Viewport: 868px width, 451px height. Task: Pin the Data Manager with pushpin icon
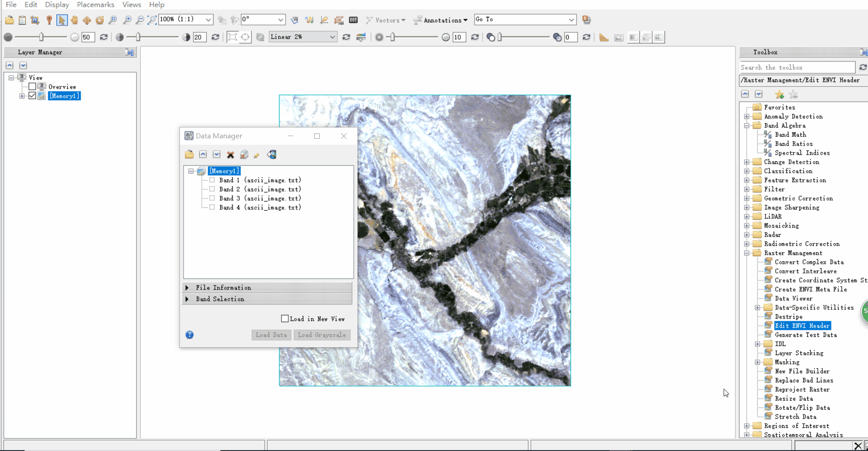pos(257,155)
